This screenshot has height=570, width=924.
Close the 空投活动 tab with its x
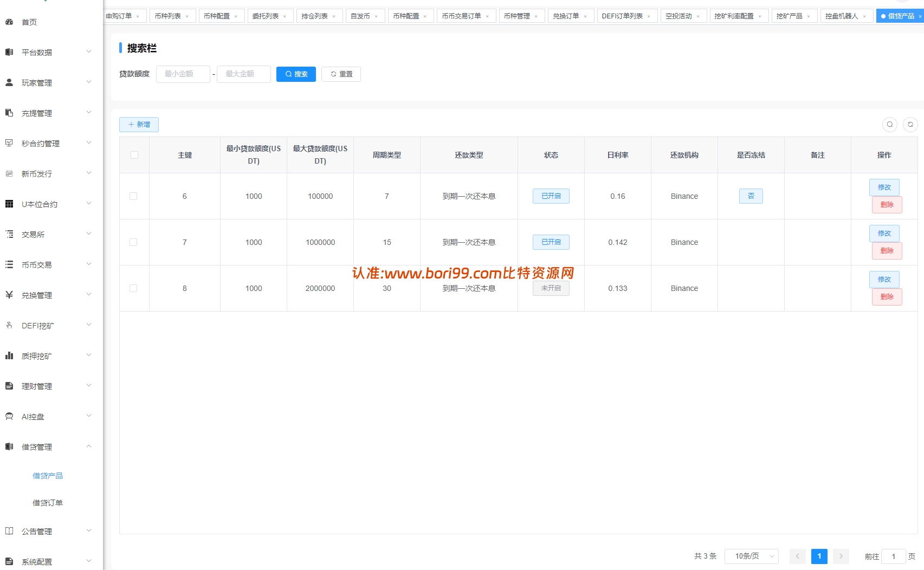(x=698, y=16)
